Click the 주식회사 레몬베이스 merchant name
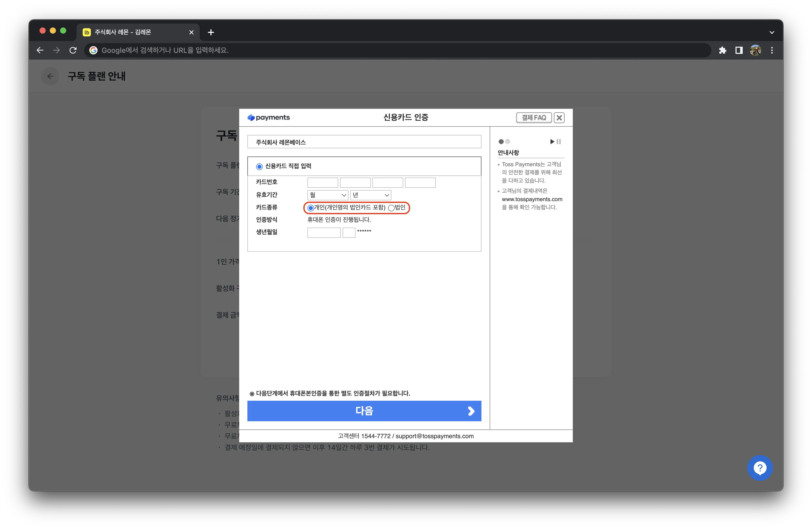This screenshot has width=812, height=529. tap(281, 142)
